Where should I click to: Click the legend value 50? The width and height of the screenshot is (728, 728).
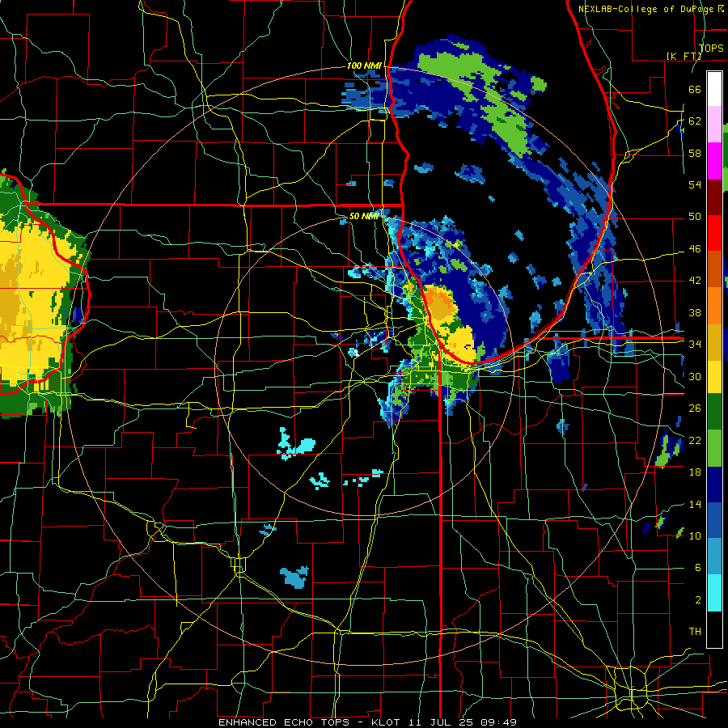(x=695, y=217)
